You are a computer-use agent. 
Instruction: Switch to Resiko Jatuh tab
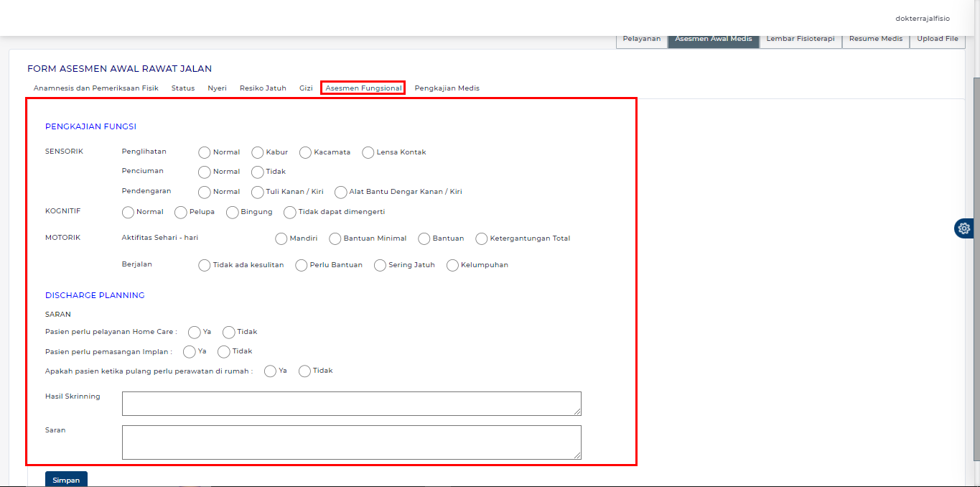pos(263,88)
